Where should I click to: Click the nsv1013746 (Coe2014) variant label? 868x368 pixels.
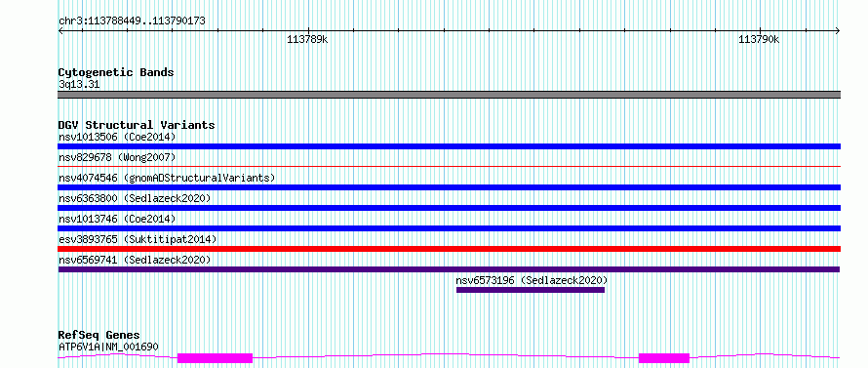pyautogui.click(x=117, y=219)
